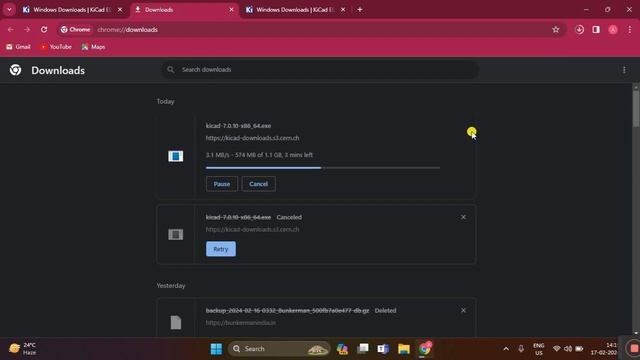This screenshot has width=640, height=360.
Task: Bookmark this page with the star icon
Action: [556, 29]
